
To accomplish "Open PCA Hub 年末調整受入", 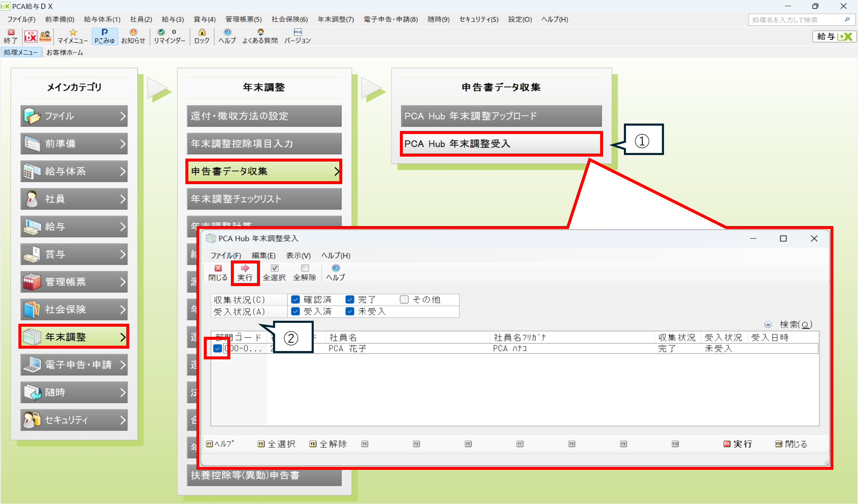I will 501,144.
